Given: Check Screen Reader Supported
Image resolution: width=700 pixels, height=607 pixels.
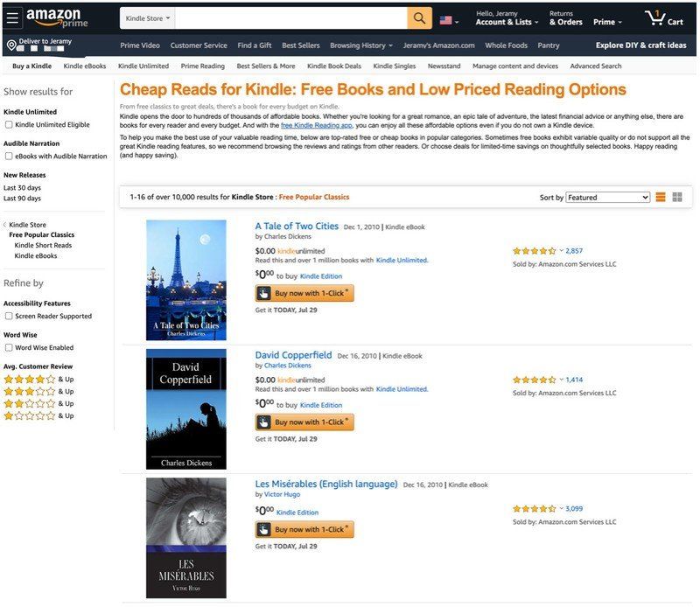Looking at the screenshot, I should pos(10,317).
